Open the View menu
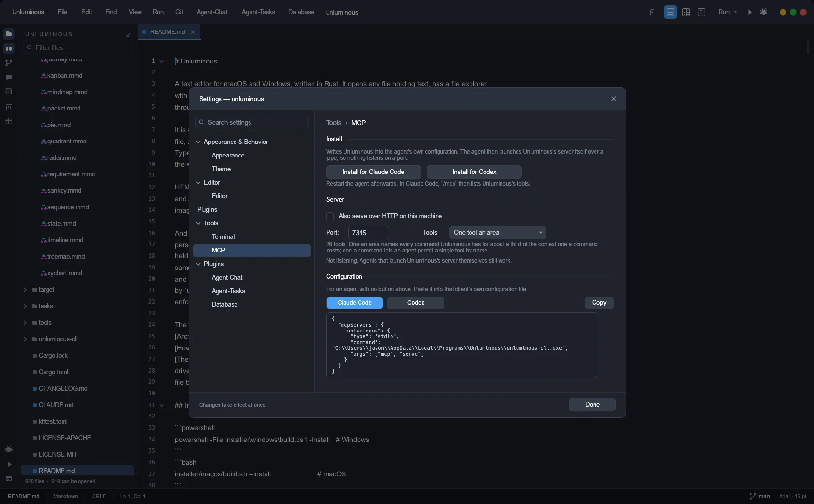The width and height of the screenshot is (814, 504). pyautogui.click(x=135, y=12)
